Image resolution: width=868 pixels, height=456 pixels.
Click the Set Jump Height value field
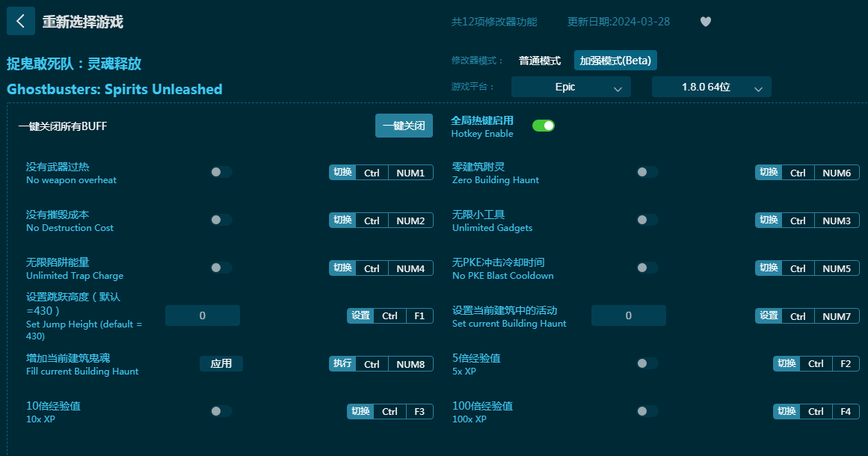tap(203, 315)
